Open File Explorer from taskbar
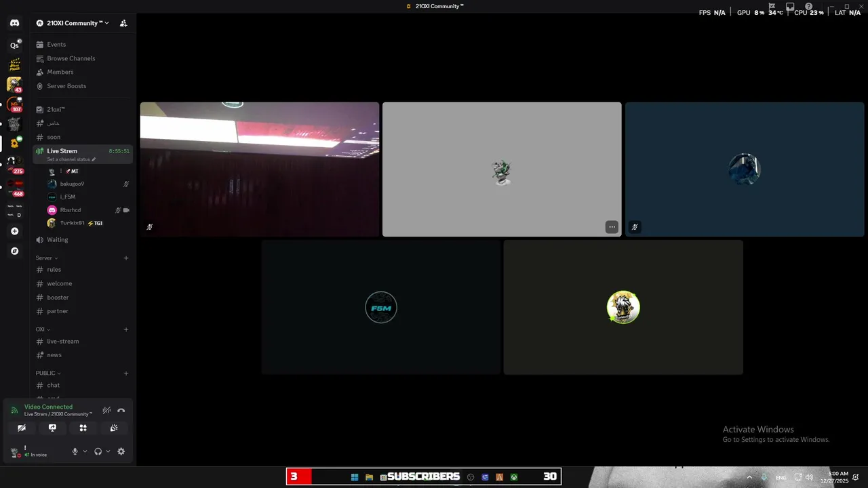Screen dimensions: 868x488 pyautogui.click(x=369, y=477)
